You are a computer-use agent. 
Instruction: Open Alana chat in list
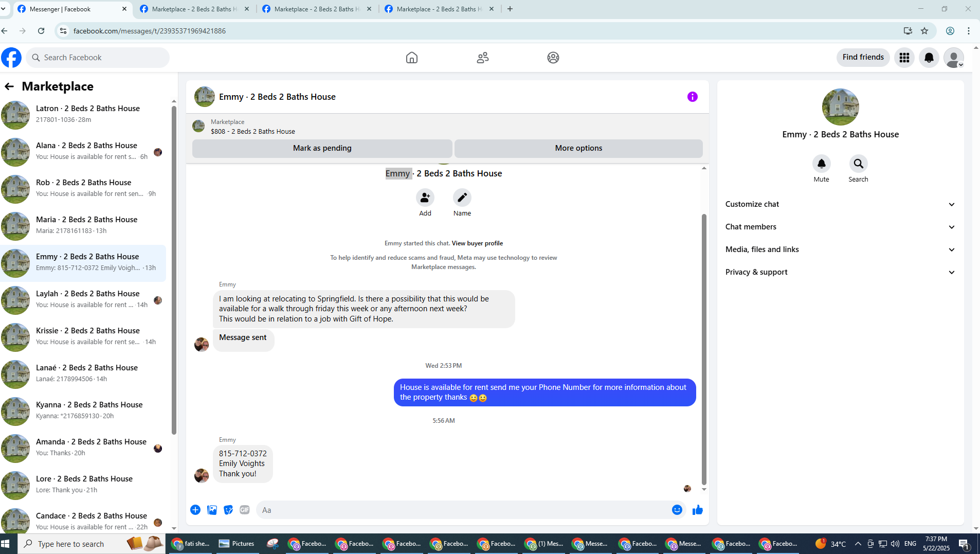click(x=83, y=151)
